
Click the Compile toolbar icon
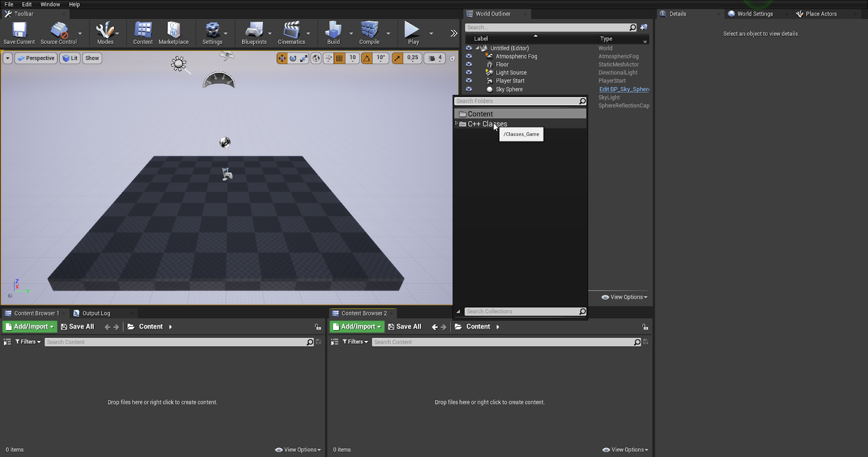pyautogui.click(x=369, y=33)
